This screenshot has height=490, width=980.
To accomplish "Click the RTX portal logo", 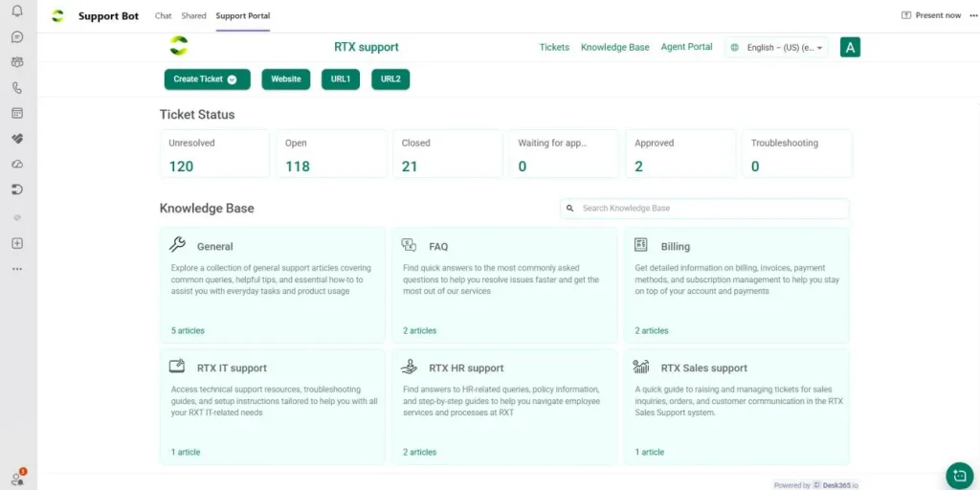I will coord(179,46).
